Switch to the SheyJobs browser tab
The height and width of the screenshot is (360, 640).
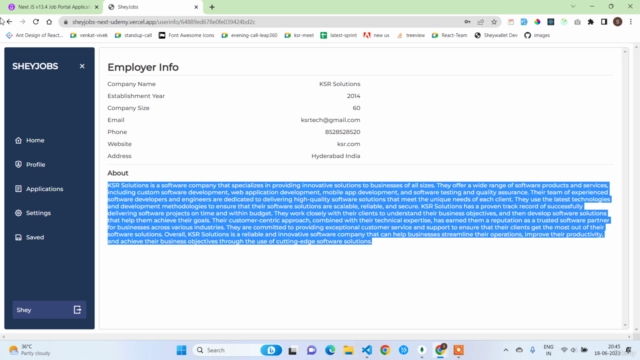click(x=153, y=7)
